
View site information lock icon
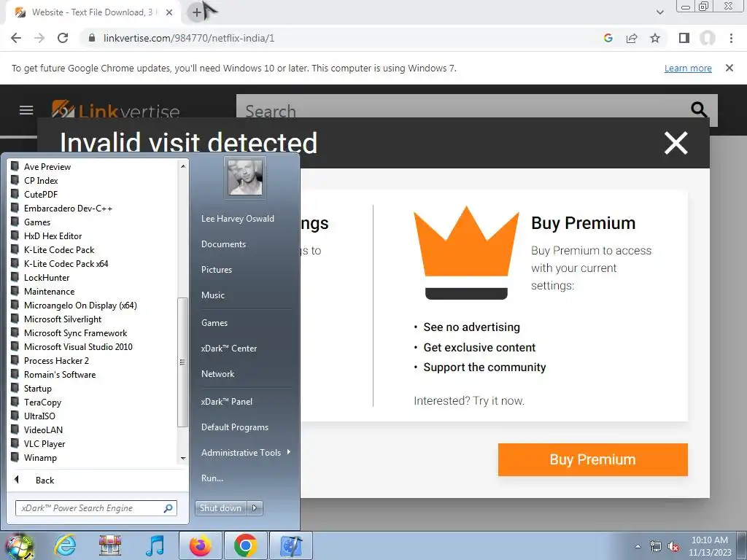(92, 38)
